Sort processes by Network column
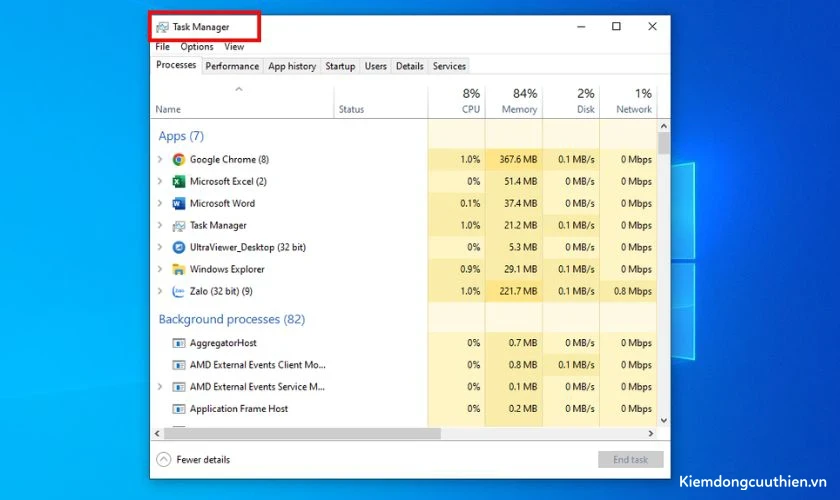Screen dimensions: 840x500 628,102
